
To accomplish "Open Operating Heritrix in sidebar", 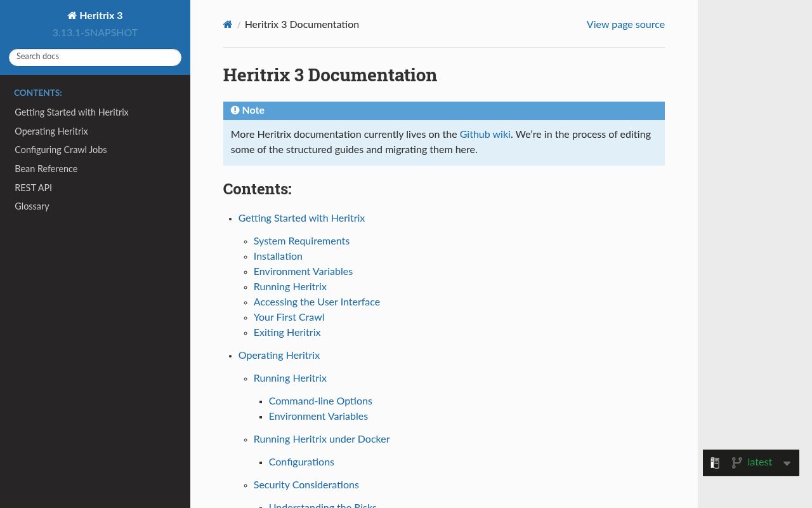I will pos(51,131).
